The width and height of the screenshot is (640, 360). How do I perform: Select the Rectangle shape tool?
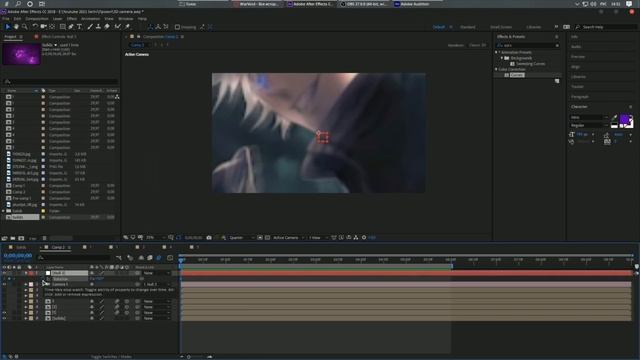pos(62,27)
